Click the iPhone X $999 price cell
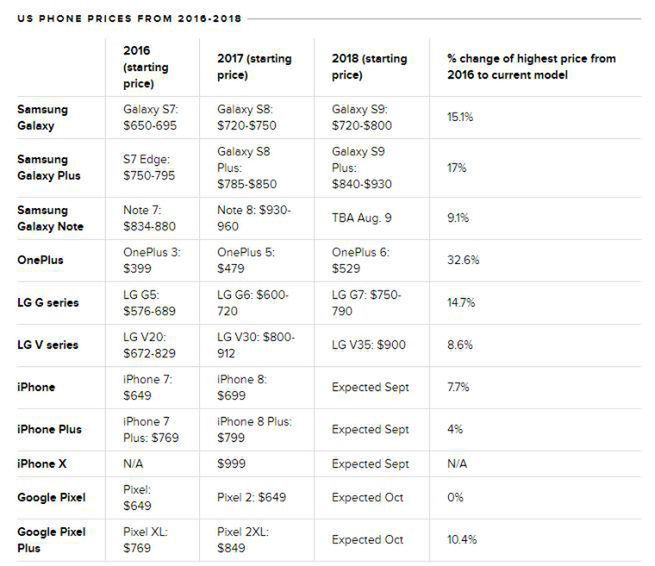The image size is (655, 566). click(232, 464)
